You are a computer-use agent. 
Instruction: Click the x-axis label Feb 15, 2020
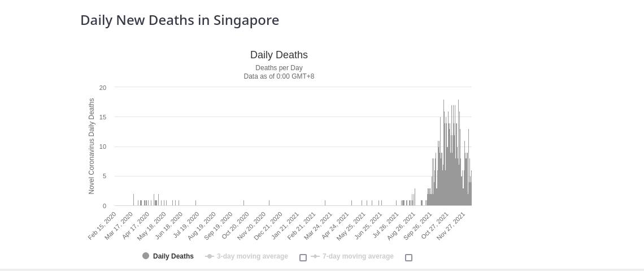pos(102,226)
